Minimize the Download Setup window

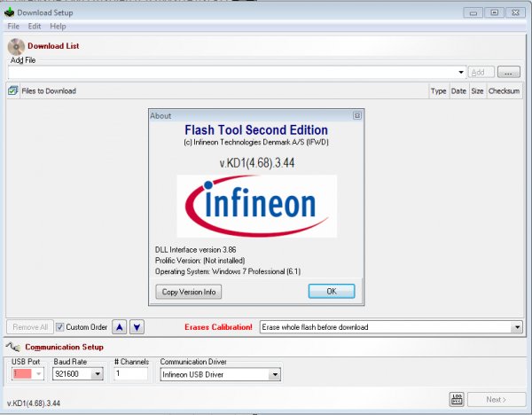coord(473,13)
